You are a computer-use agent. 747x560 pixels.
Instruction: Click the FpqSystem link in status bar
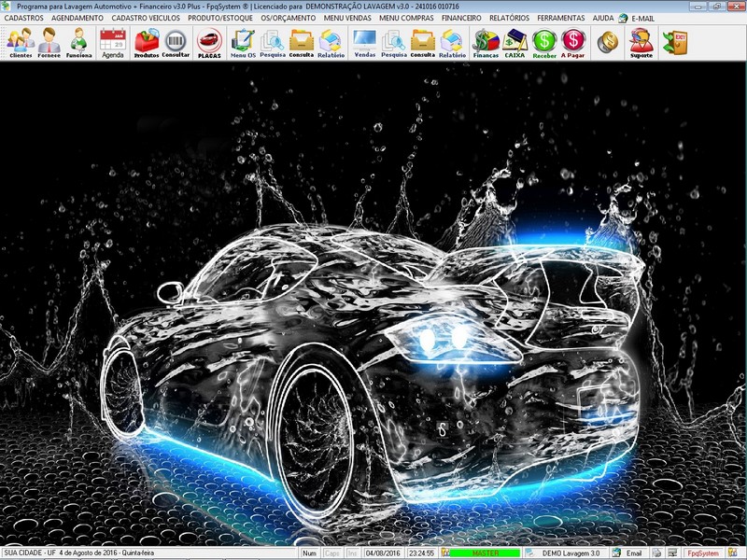point(703,553)
